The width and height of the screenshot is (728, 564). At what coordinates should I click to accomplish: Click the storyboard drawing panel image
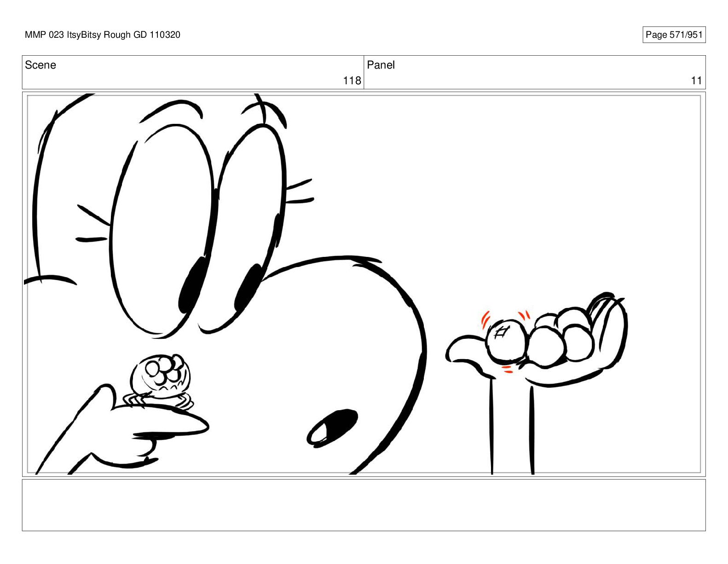coord(364,284)
